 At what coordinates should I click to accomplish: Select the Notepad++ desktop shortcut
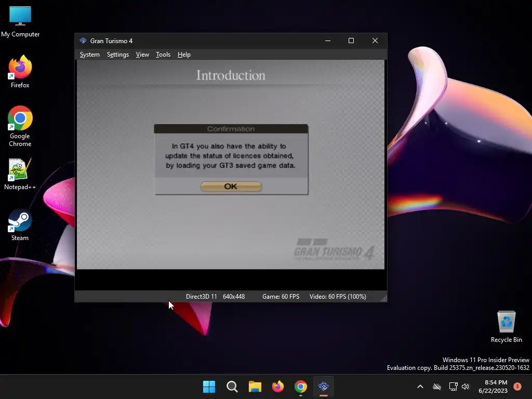pyautogui.click(x=20, y=174)
